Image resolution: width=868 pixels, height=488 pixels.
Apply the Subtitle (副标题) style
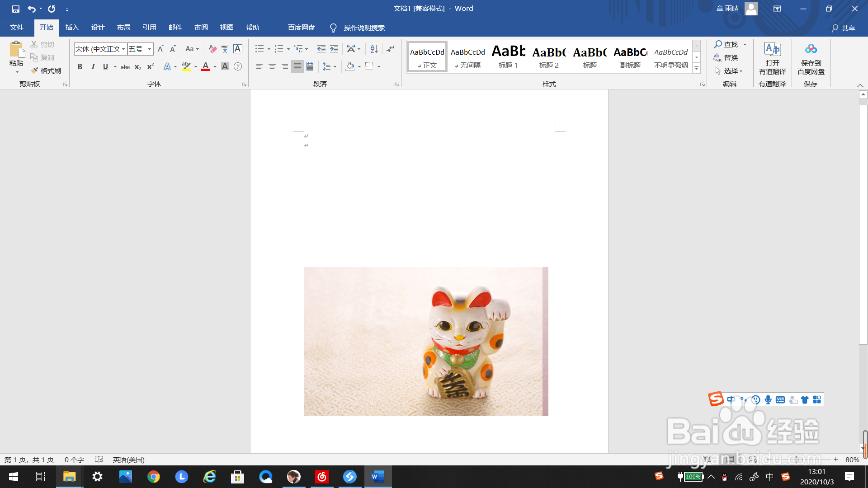tap(630, 56)
